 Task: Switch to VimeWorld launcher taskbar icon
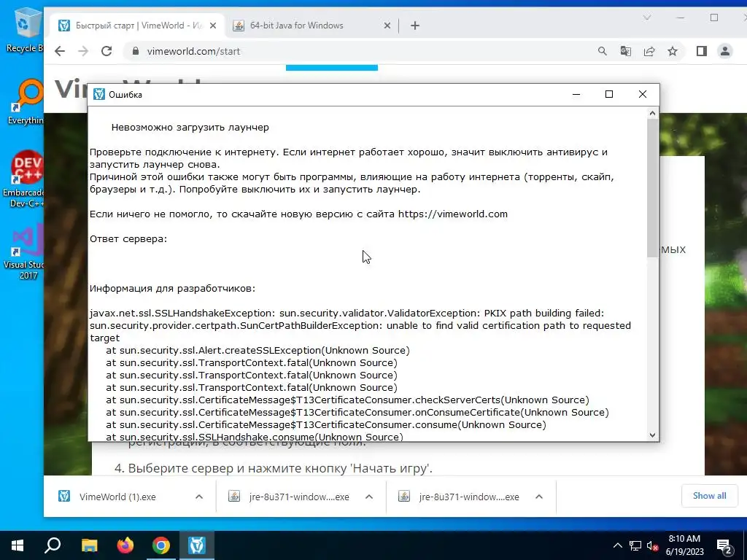[197, 545]
